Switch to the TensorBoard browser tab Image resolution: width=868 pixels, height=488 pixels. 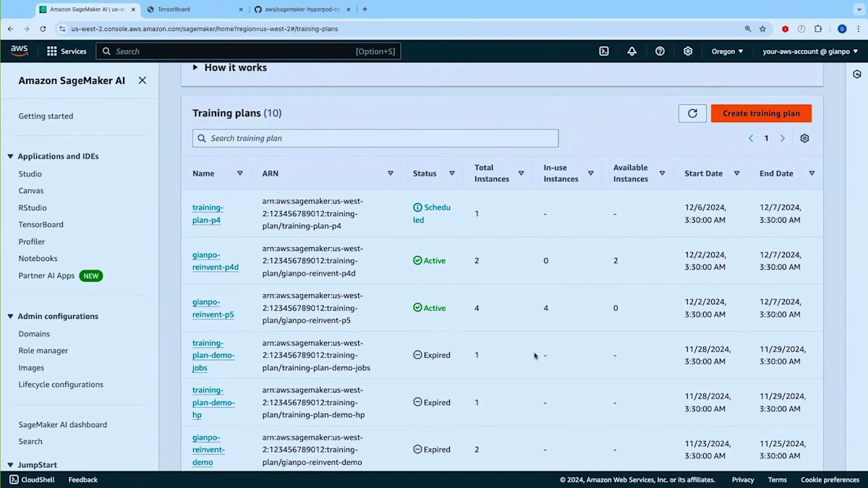click(194, 9)
